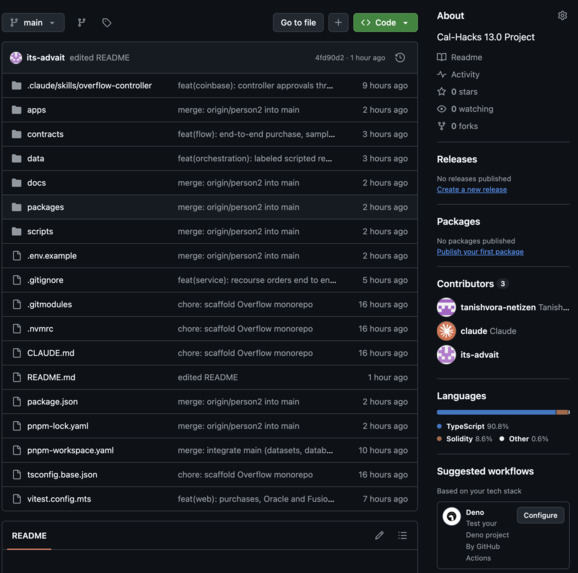Open the Activity link in About

coord(458,75)
